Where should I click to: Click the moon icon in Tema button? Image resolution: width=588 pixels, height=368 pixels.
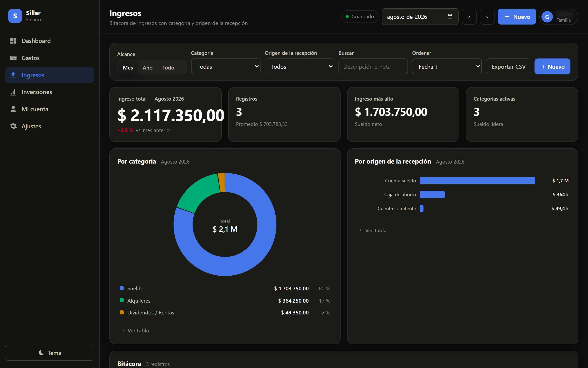click(41, 353)
